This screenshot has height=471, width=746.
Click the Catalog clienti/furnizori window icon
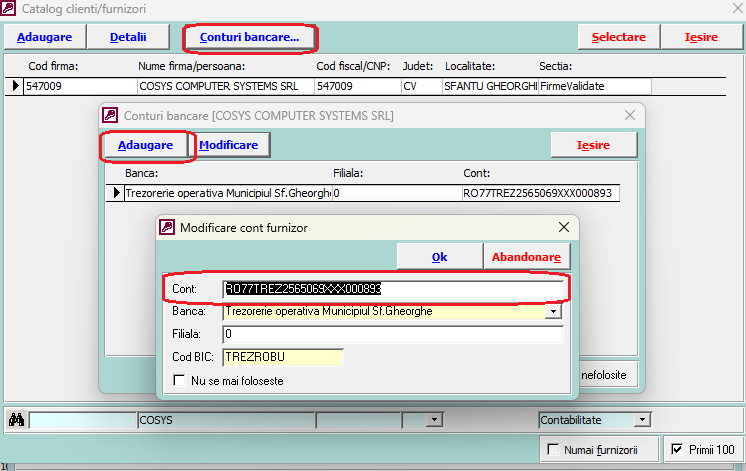(10, 11)
